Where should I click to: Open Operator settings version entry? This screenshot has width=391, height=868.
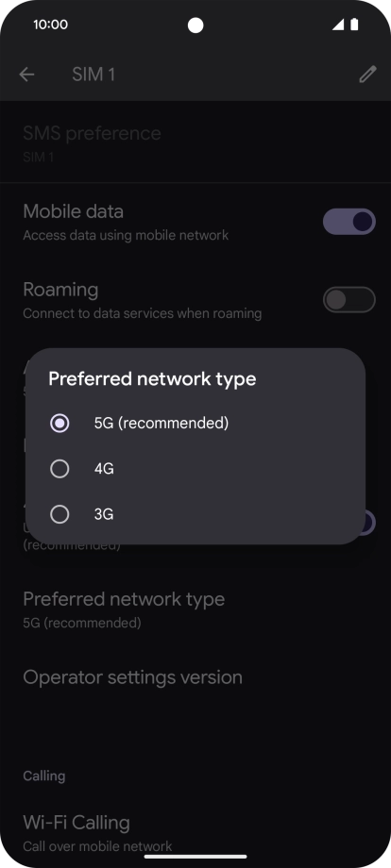pyautogui.click(x=195, y=677)
